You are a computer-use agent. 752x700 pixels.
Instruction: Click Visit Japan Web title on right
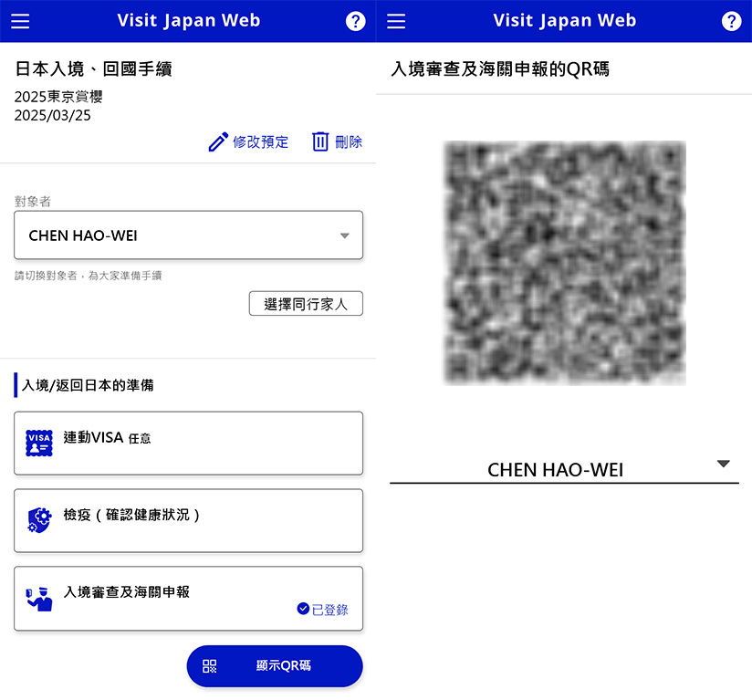click(x=565, y=21)
